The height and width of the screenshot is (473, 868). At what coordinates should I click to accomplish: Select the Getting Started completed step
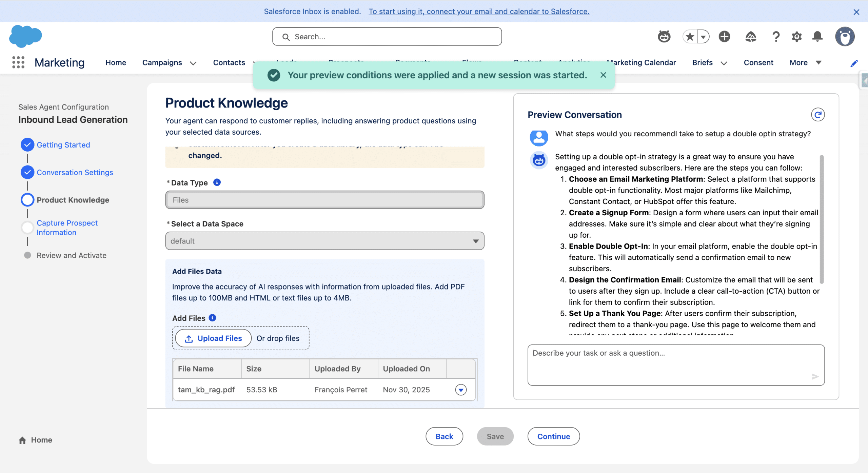coord(63,145)
